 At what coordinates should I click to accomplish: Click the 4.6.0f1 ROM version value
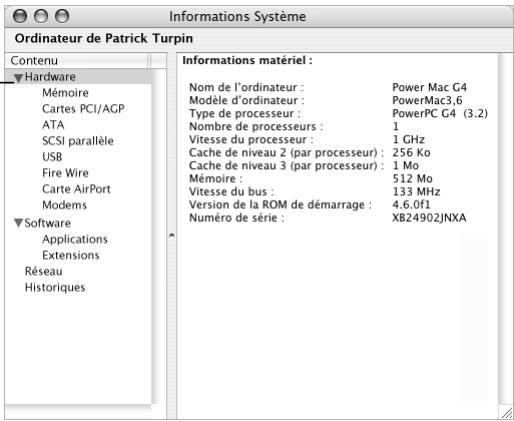tap(411, 205)
